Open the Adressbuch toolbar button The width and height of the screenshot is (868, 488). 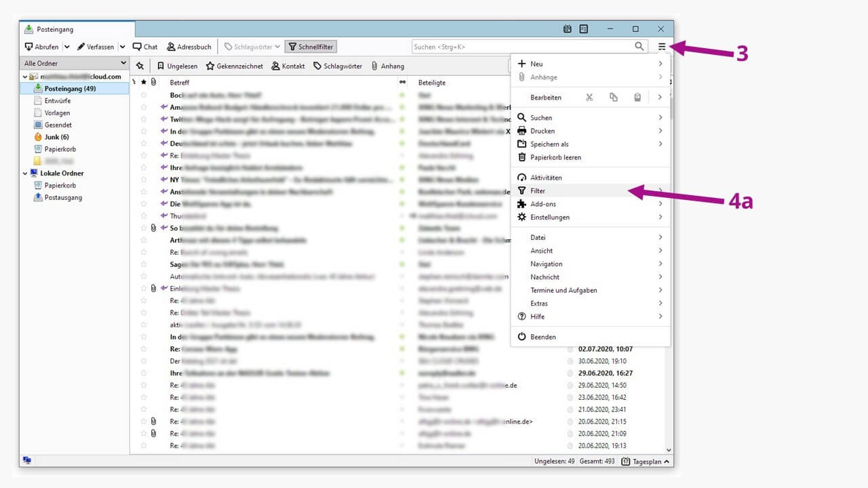point(189,47)
